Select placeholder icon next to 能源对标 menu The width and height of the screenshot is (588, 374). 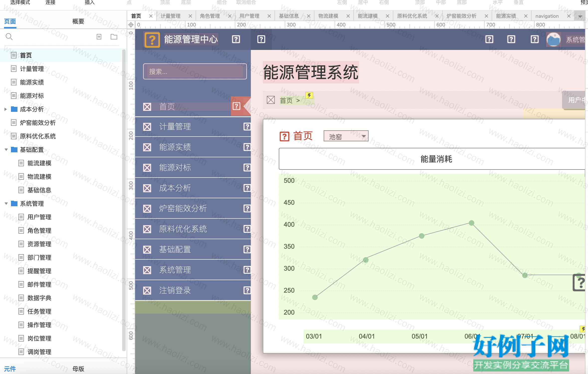147,168
